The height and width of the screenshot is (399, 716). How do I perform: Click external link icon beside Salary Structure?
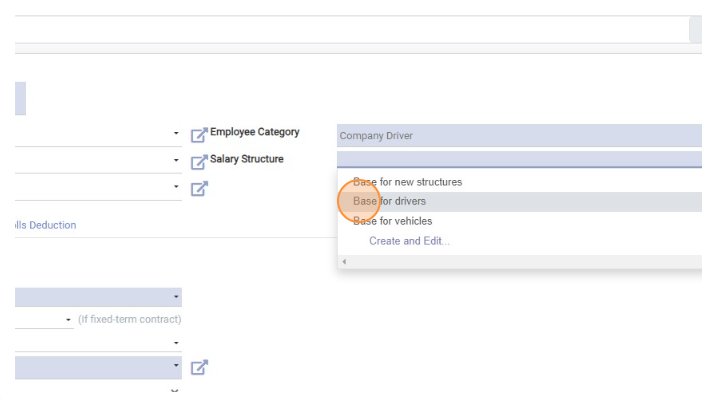[x=199, y=162]
